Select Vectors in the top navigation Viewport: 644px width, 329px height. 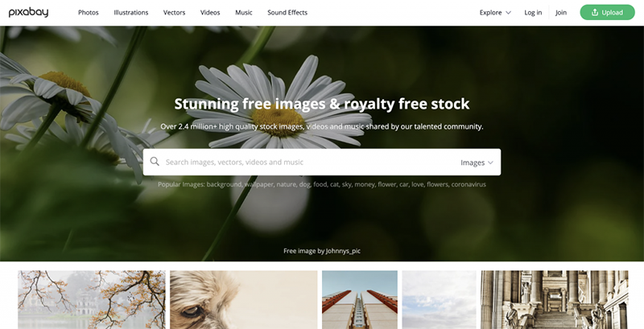174,13
